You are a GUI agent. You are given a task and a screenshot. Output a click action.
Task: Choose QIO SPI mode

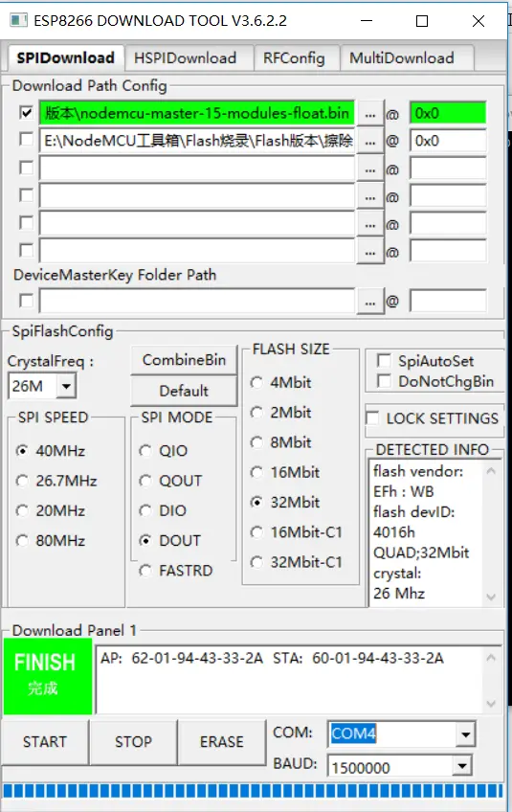(x=145, y=451)
